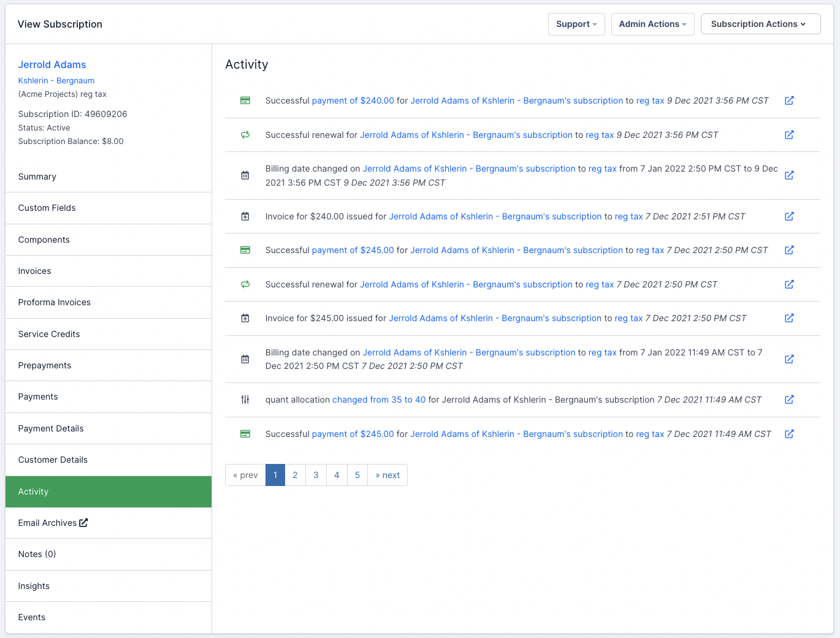Click the next page button

click(x=387, y=475)
